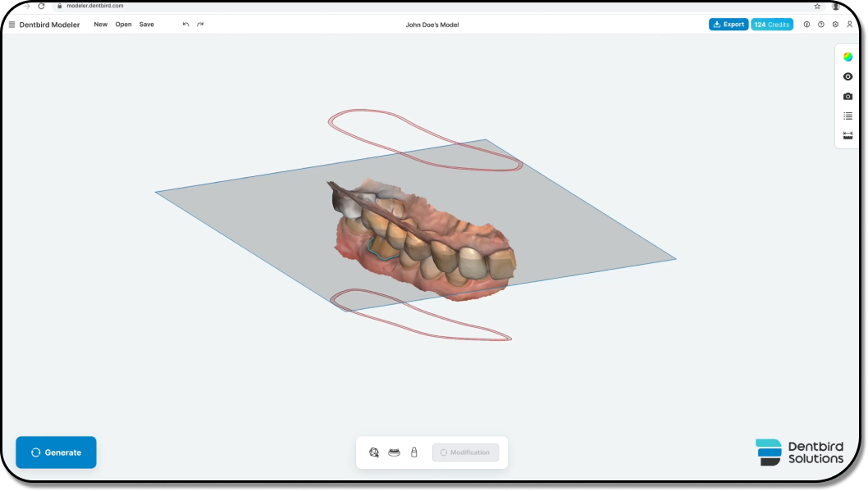
Task: Click the Generate button
Action: [x=56, y=452]
